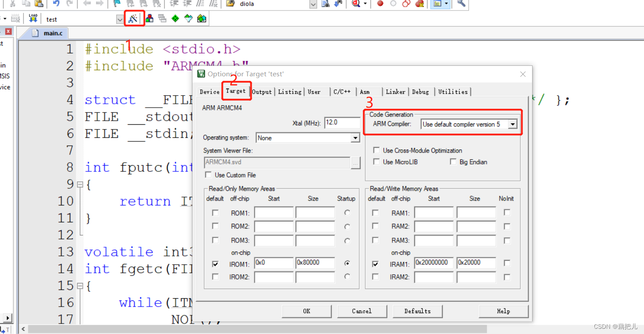644x334 pixels.
Task: Open the Manage Run-Time Environment icon
Action: (201, 19)
